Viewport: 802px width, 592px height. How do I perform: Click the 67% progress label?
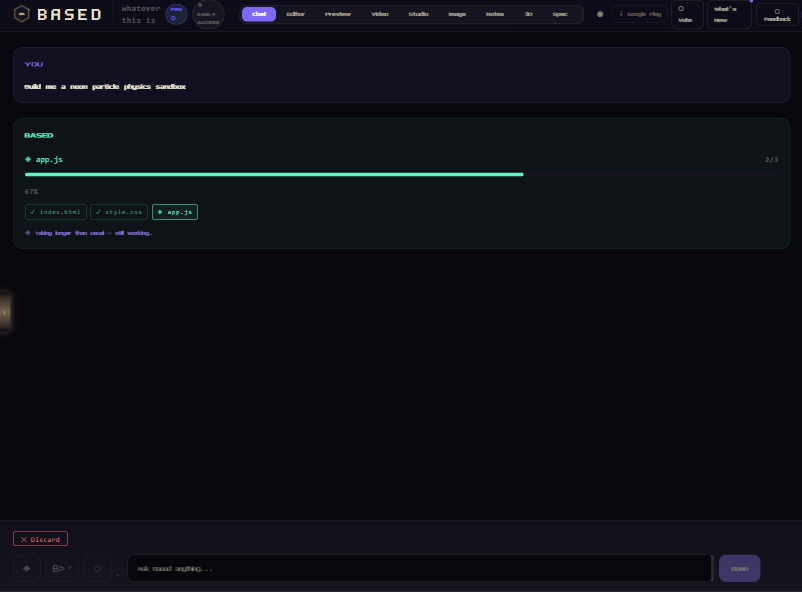tap(31, 191)
